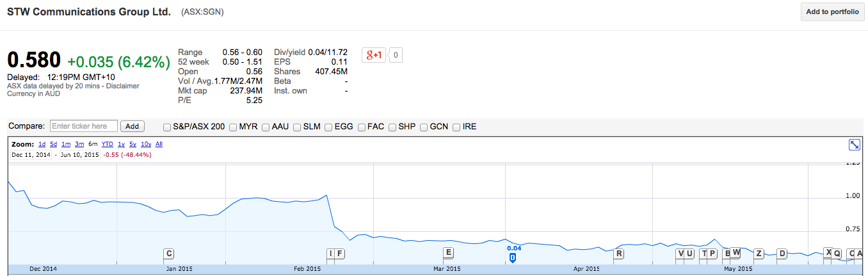Select the 6m zoom range
Image resolution: width=868 pixels, height=276 pixels.
coord(93,144)
